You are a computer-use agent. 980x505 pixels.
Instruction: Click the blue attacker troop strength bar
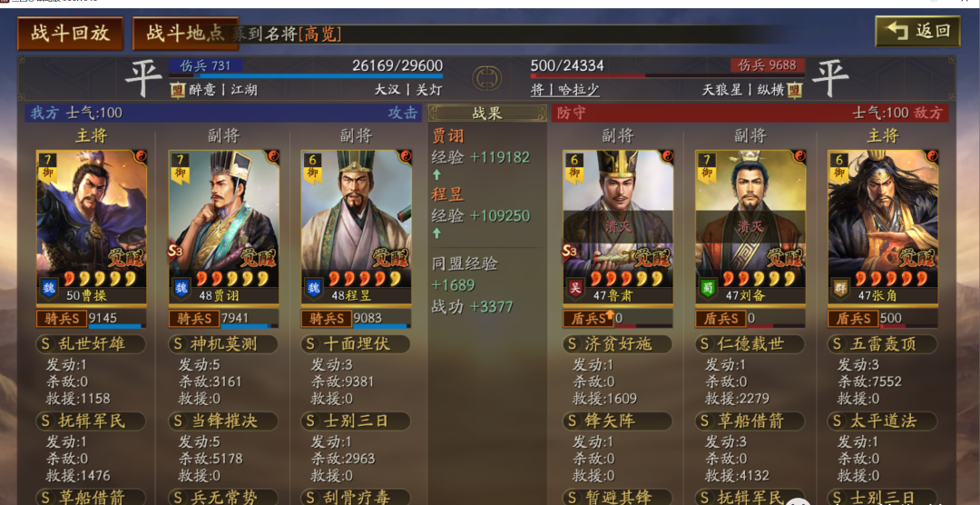point(306,76)
